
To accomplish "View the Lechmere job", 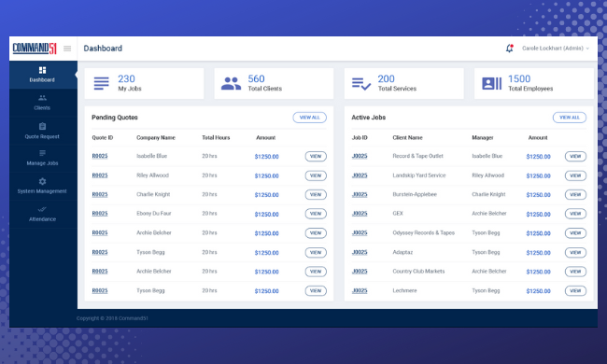I will [x=575, y=291].
